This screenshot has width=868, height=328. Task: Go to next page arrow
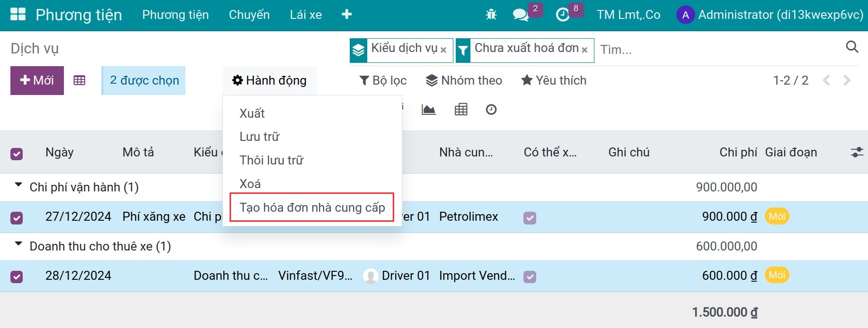847,80
